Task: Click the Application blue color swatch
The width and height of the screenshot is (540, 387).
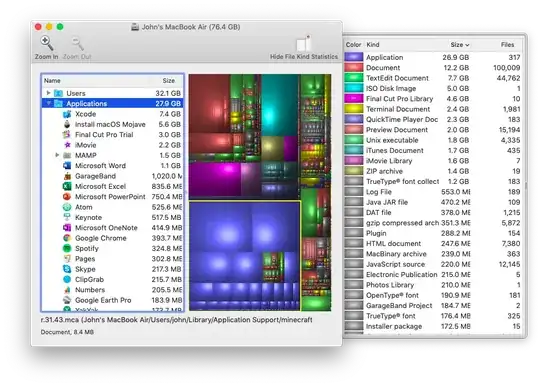Action: (354, 57)
